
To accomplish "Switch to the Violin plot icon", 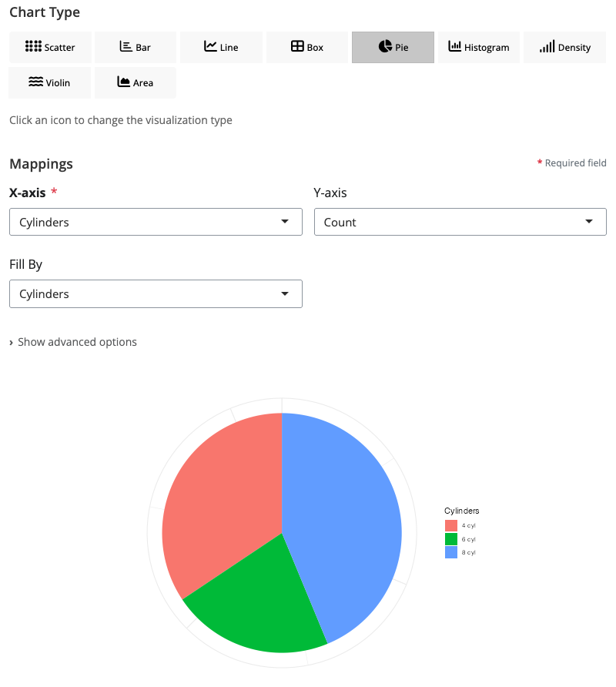I will 50,82.
